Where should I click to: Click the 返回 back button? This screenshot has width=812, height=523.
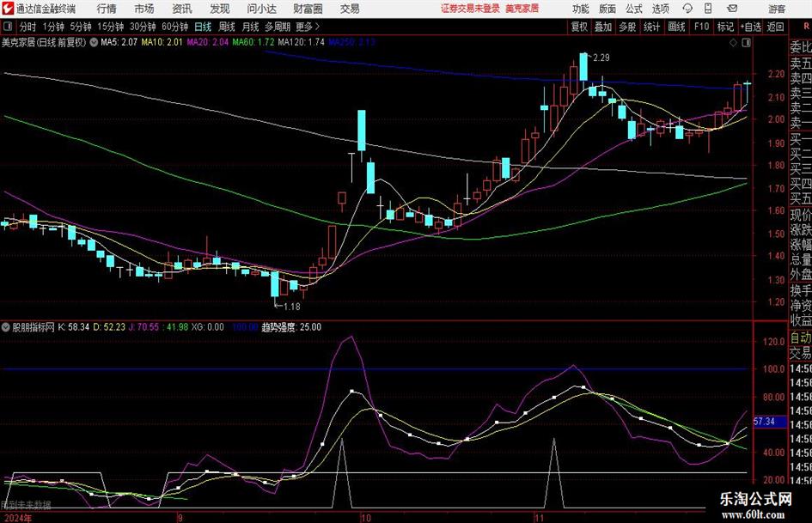coord(775,27)
